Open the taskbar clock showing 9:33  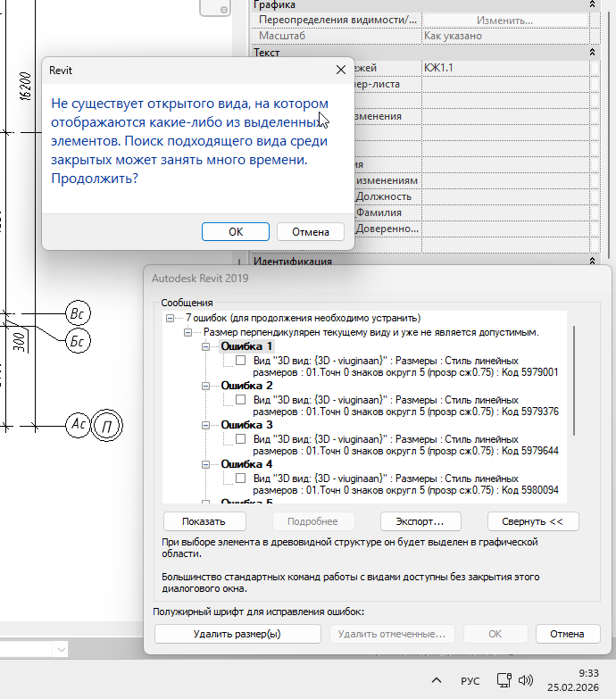[x=573, y=680]
